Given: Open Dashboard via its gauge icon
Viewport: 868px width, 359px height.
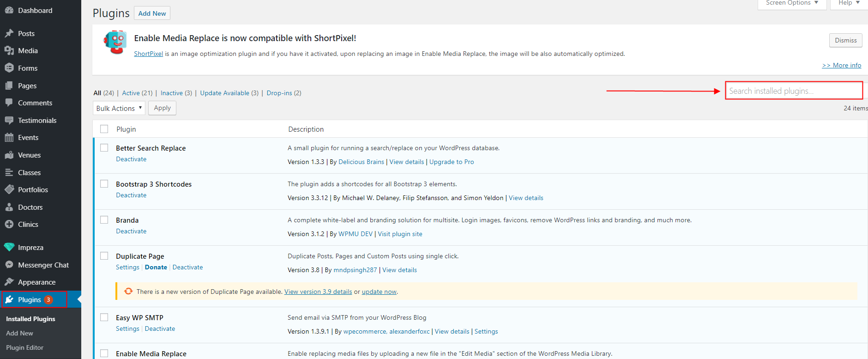Looking at the screenshot, I should (9, 10).
